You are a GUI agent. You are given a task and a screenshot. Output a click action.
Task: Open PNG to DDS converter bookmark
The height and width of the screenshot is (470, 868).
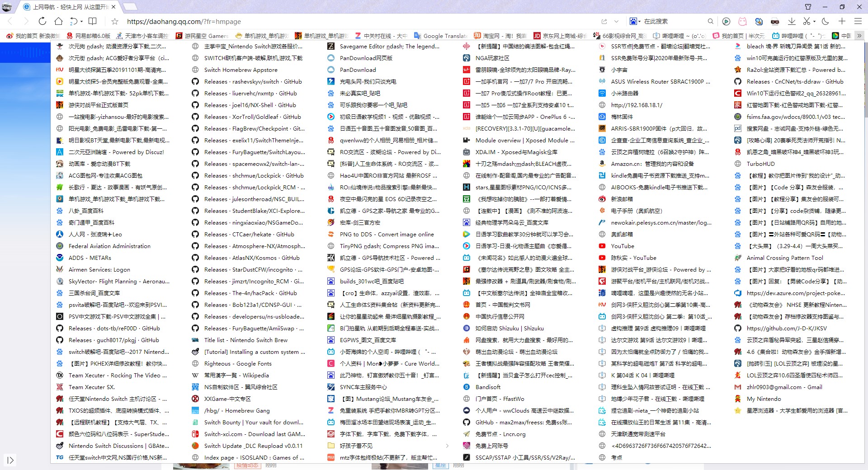click(x=381, y=234)
